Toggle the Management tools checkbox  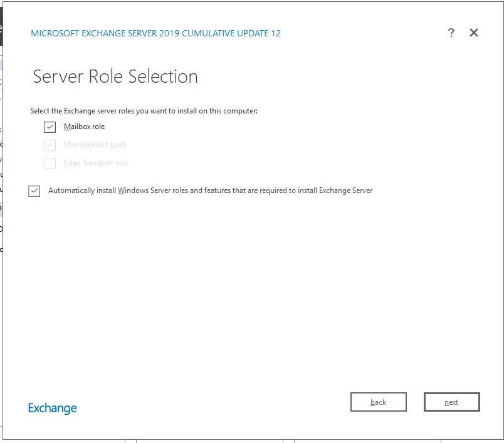coord(50,145)
